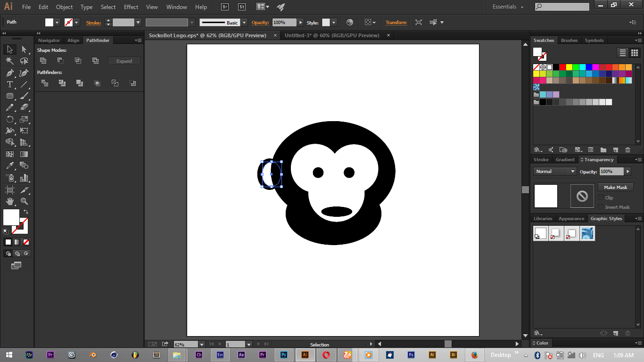The height and width of the screenshot is (362, 644).
Task: Set fill mode to Color
Action: (8, 242)
